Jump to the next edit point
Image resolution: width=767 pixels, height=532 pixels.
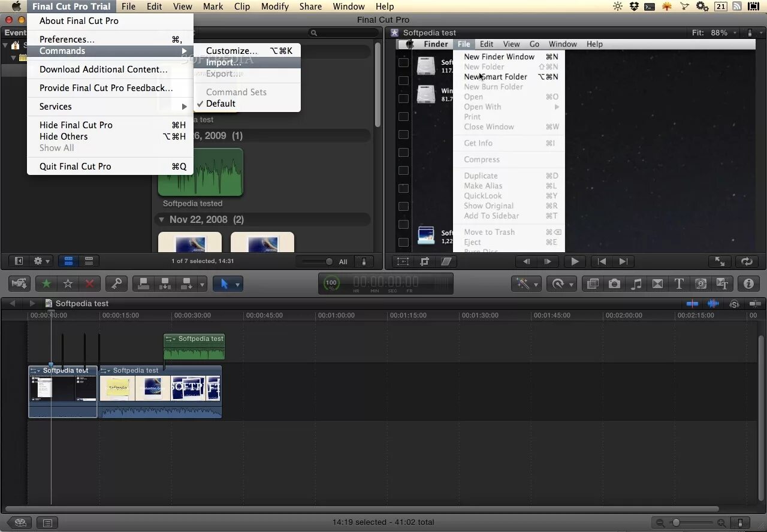(623, 261)
